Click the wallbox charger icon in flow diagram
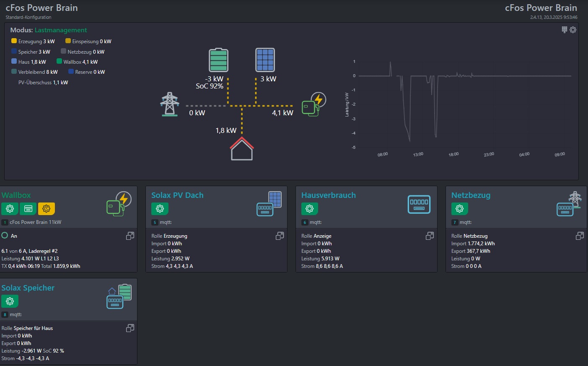 click(314, 104)
